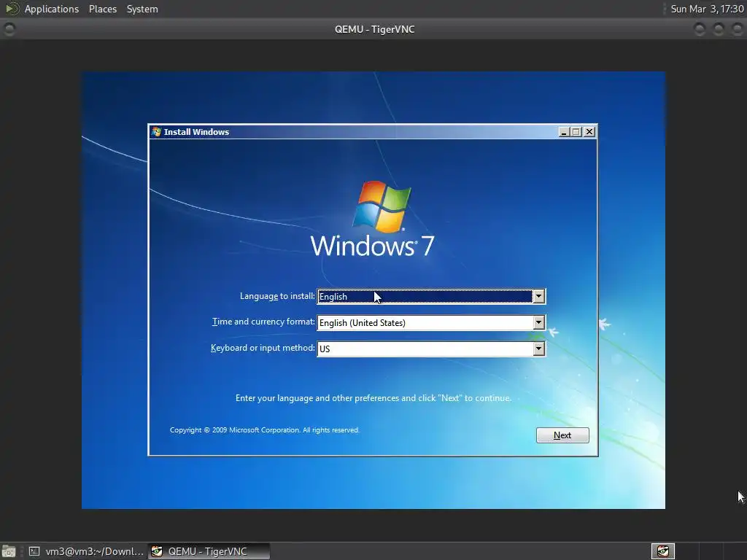Image resolution: width=747 pixels, height=560 pixels.
Task: Expand the Keyboard or input method dropdown arrow
Action: point(539,349)
